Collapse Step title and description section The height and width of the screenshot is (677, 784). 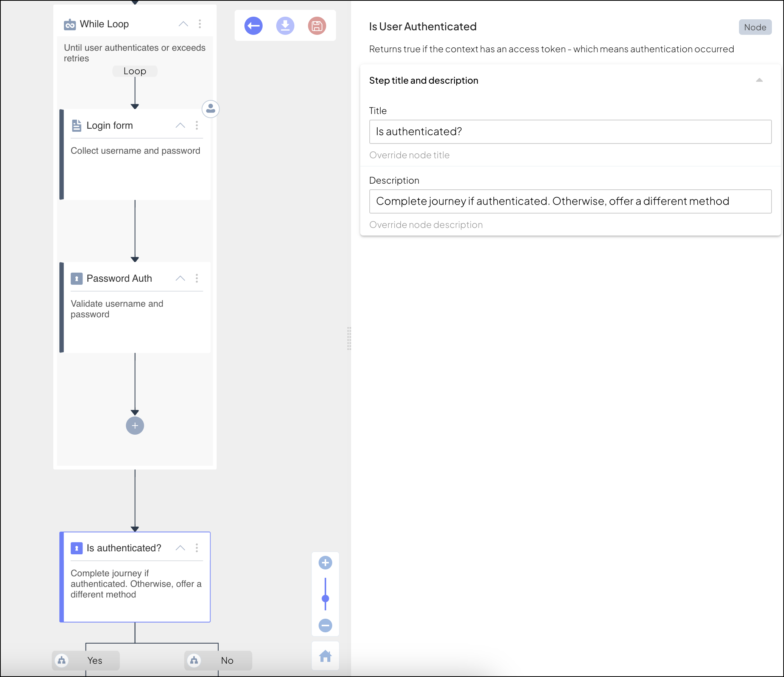(x=759, y=80)
